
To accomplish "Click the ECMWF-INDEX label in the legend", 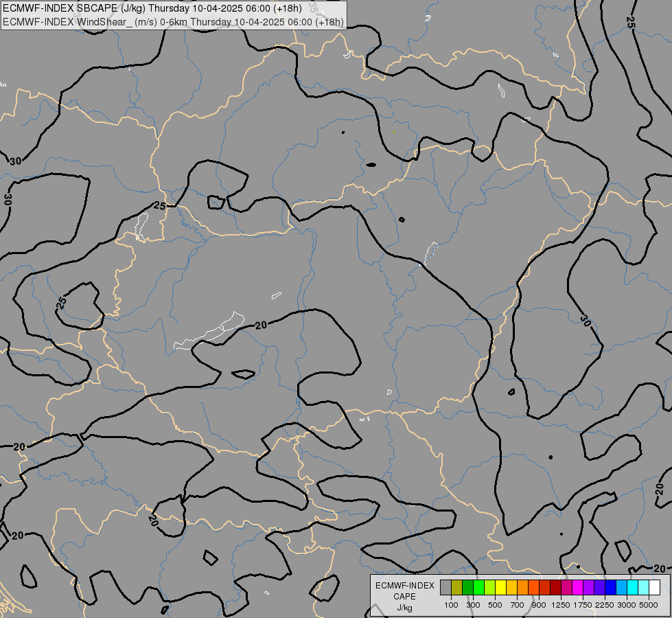I will tap(404, 586).
